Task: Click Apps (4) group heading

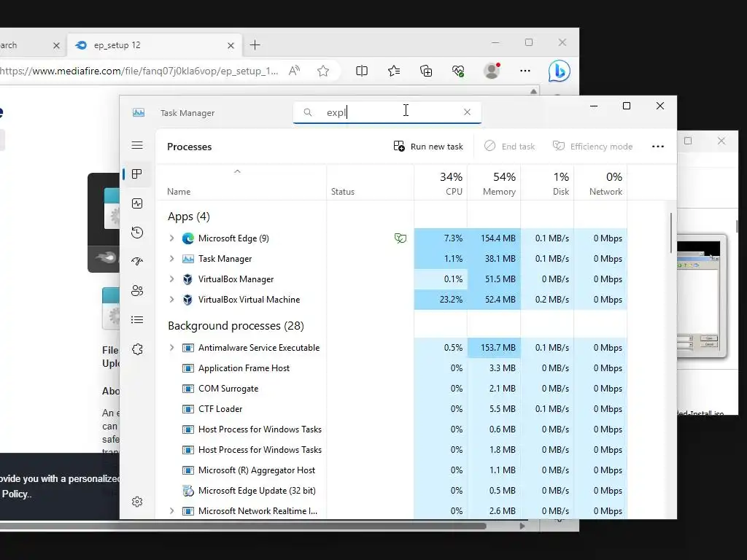Action: tap(189, 217)
